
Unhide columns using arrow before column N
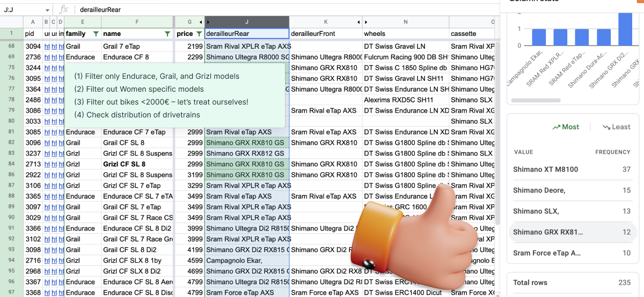pos(366,22)
